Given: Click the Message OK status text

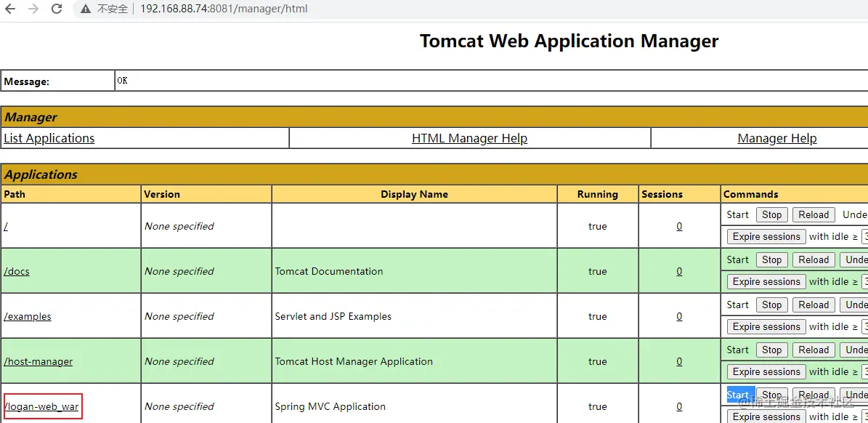Looking at the screenshot, I should [122, 81].
